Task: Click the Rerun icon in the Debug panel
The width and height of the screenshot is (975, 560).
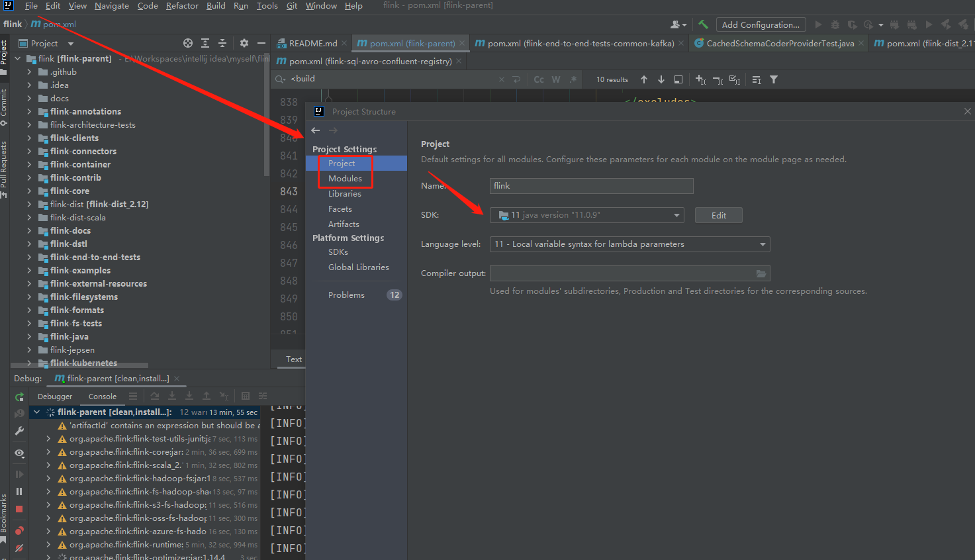Action: (19, 397)
